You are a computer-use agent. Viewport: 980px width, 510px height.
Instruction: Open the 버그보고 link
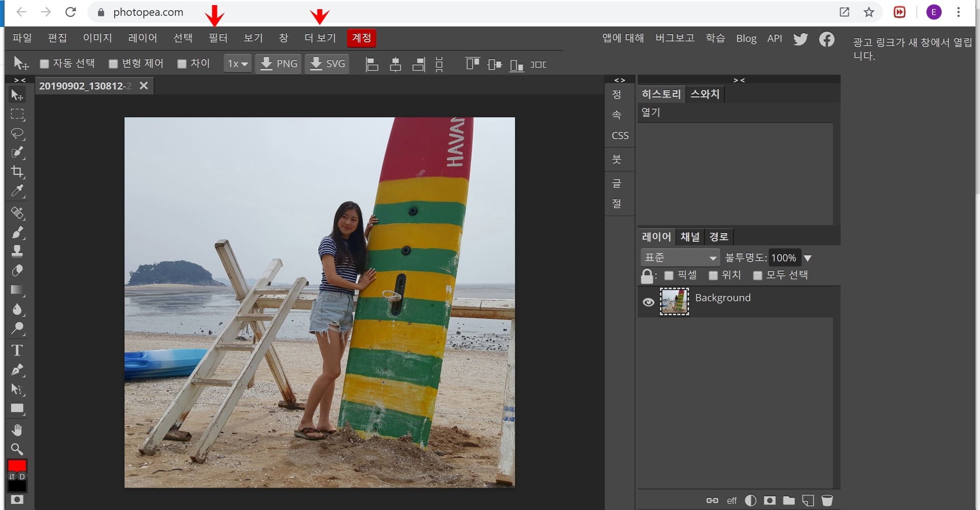(x=675, y=38)
